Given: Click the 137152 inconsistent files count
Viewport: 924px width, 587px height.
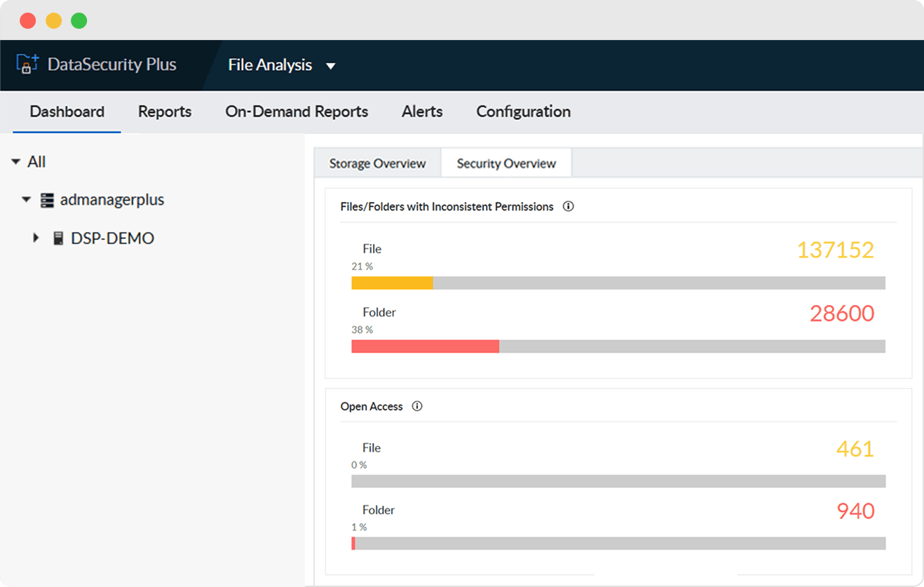Looking at the screenshot, I should tap(835, 250).
